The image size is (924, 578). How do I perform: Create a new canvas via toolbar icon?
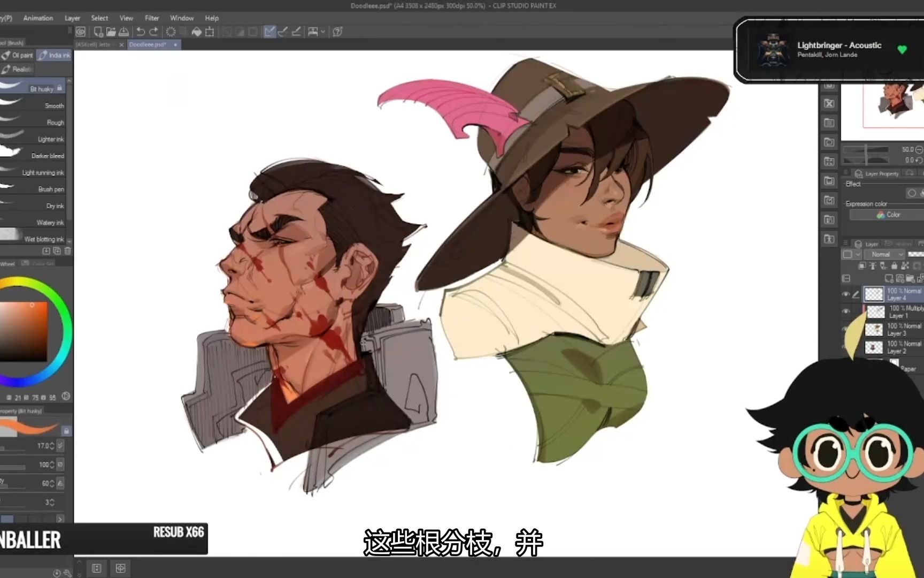point(98,32)
